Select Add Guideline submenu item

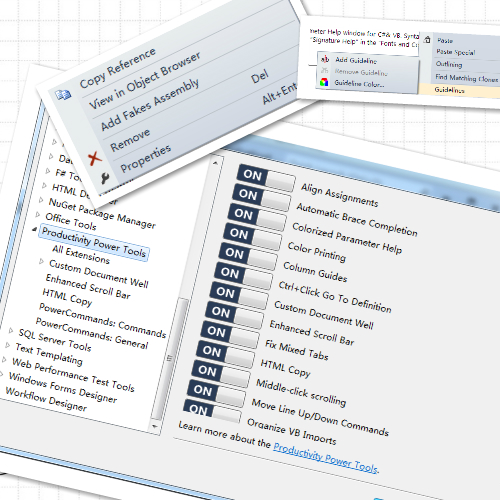356,60
